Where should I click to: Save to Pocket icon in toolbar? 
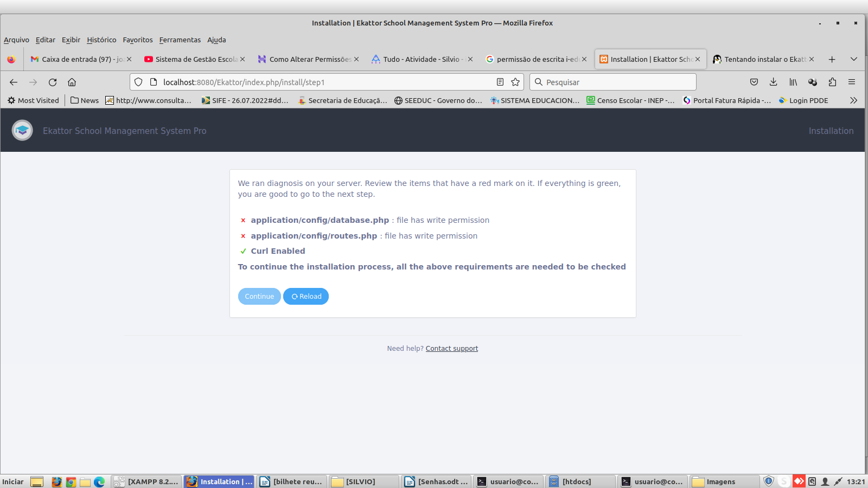click(754, 82)
